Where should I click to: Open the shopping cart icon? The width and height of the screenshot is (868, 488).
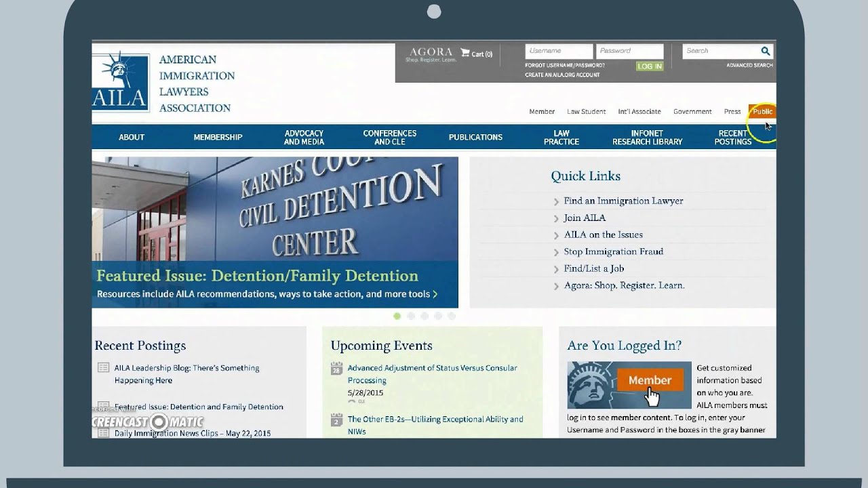pos(465,53)
